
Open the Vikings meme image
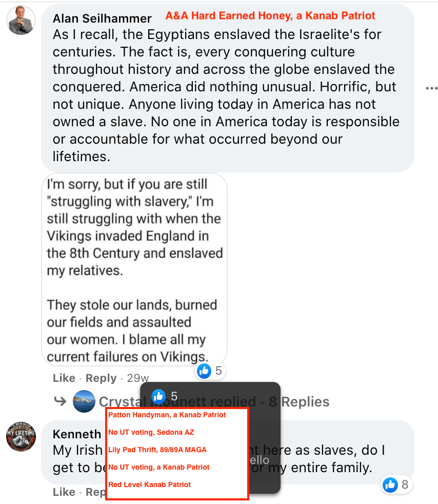point(134,269)
